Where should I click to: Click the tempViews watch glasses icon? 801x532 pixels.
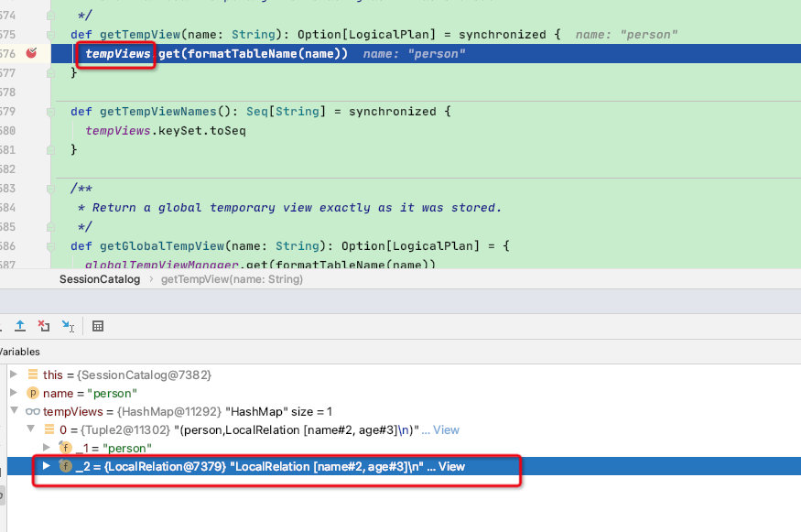(33, 411)
